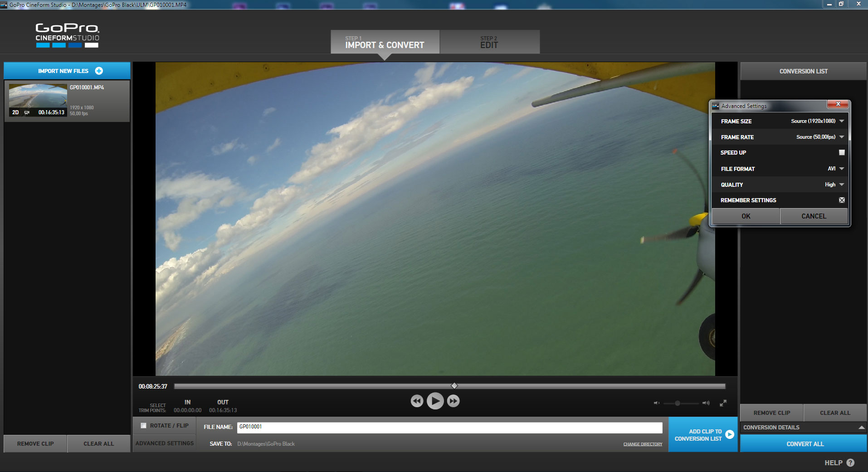
Task: Click Change Directory link
Action: [x=643, y=444]
